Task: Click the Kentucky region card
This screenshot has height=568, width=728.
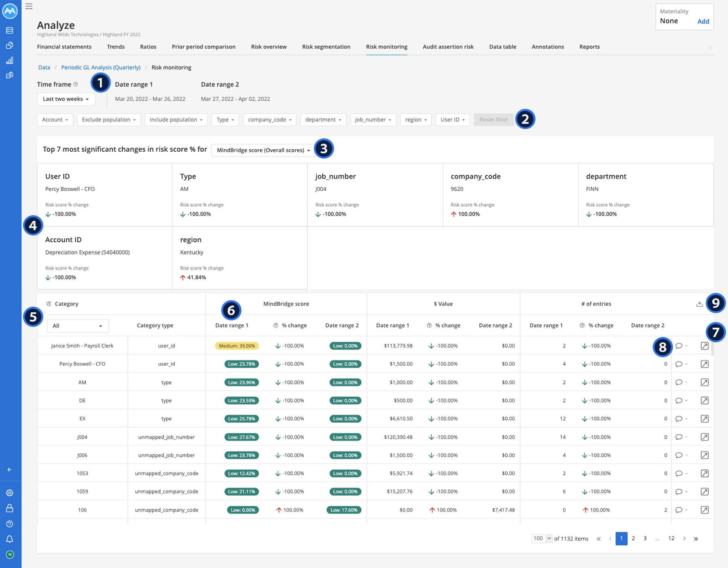Action: pyautogui.click(x=240, y=258)
